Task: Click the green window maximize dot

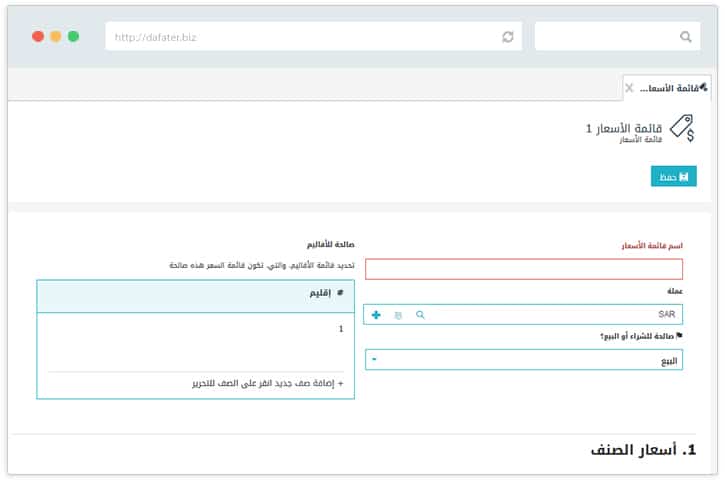Action: [73, 37]
